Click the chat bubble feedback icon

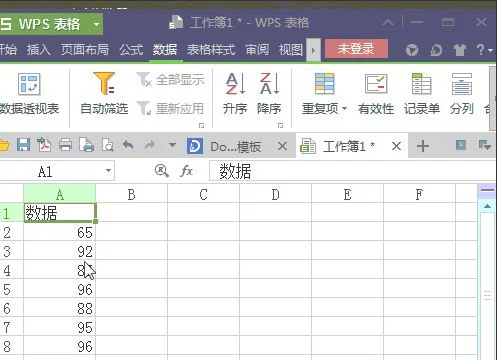436,50
